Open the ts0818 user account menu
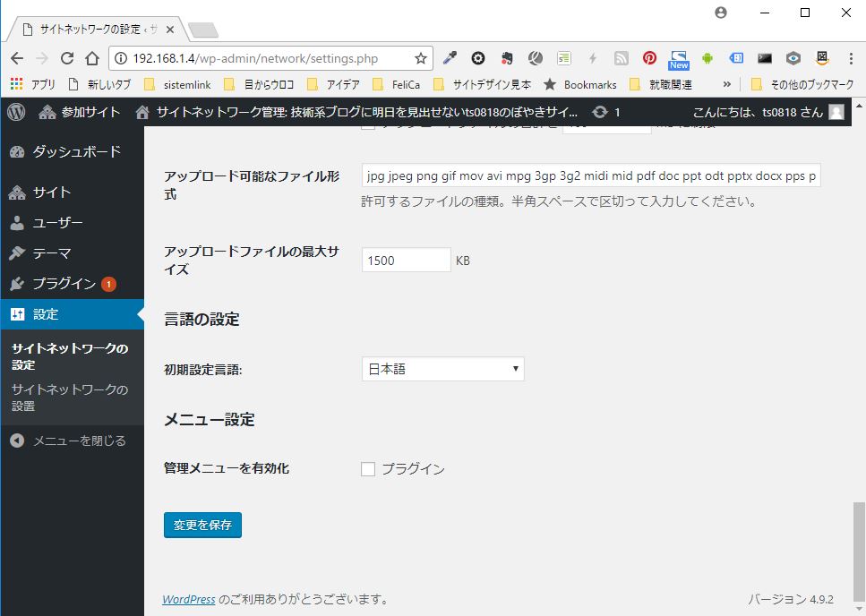The height and width of the screenshot is (616, 866). [x=768, y=112]
